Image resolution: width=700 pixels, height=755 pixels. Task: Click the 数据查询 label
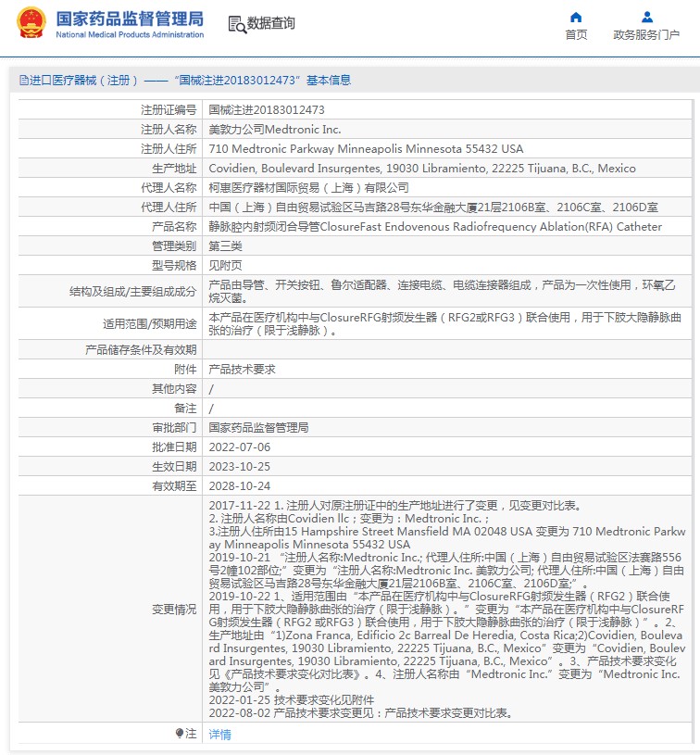(270, 23)
